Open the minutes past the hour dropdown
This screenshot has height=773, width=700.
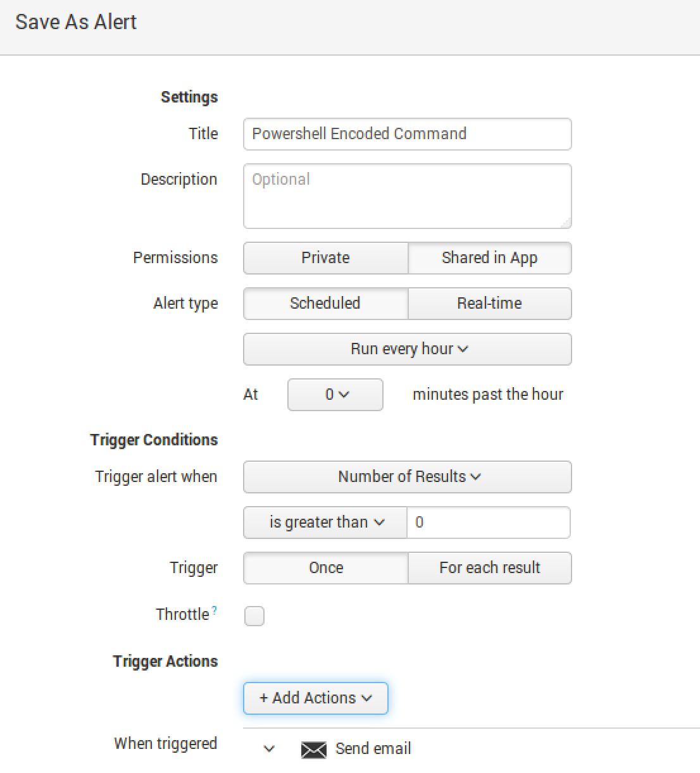pos(335,395)
